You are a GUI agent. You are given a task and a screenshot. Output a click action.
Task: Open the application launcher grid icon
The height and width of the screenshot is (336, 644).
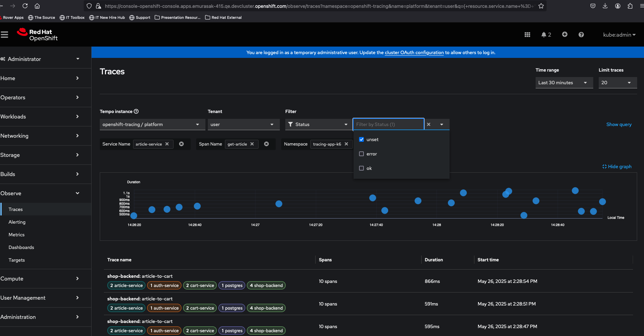[x=527, y=35]
